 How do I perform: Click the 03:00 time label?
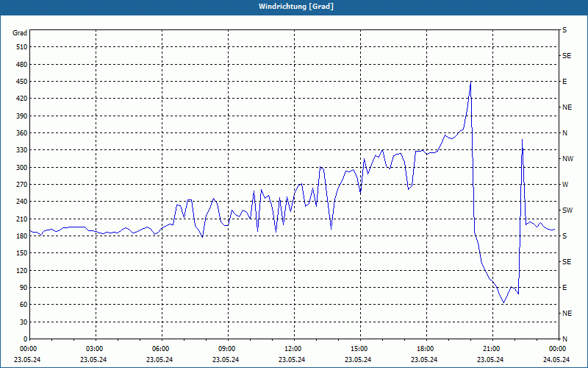click(95, 349)
